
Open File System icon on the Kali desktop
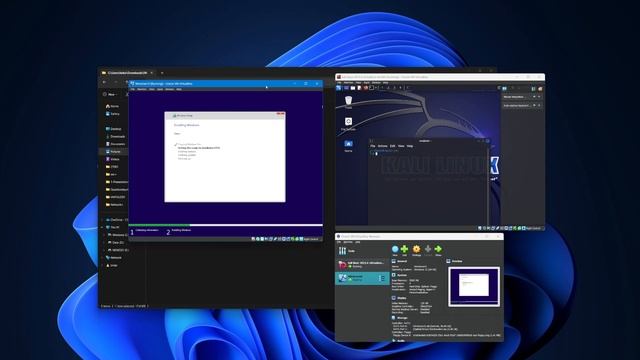pyautogui.click(x=348, y=124)
